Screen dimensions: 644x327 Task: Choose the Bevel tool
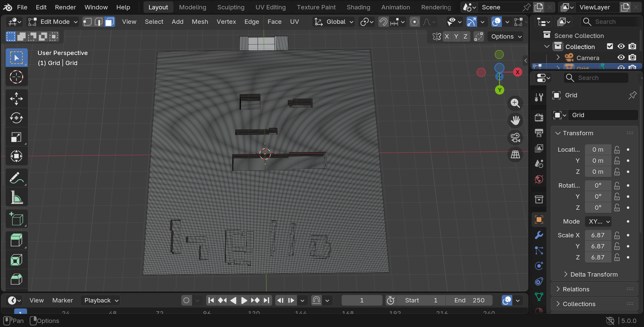pos(16,279)
